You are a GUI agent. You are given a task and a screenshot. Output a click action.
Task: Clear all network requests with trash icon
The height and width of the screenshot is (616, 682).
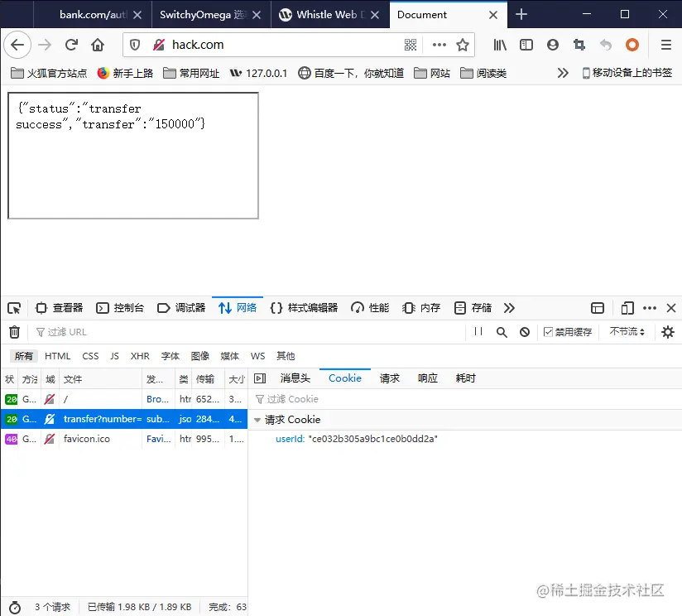click(x=15, y=331)
